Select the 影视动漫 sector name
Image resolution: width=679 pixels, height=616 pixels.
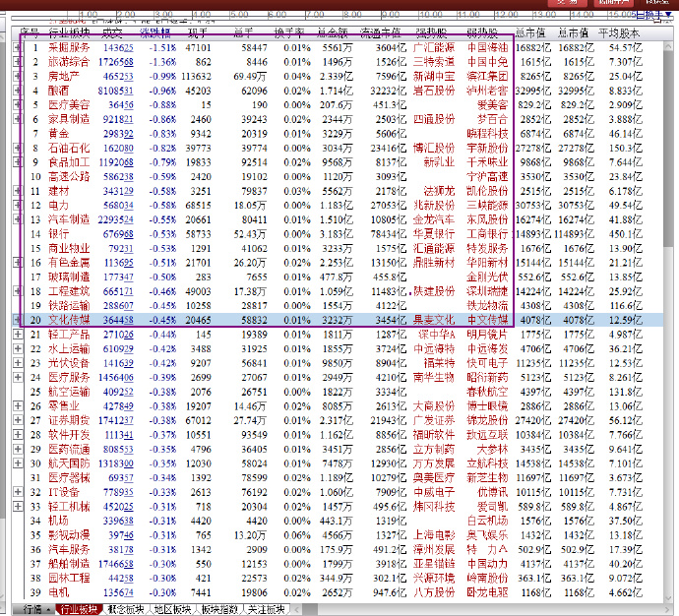69,535
